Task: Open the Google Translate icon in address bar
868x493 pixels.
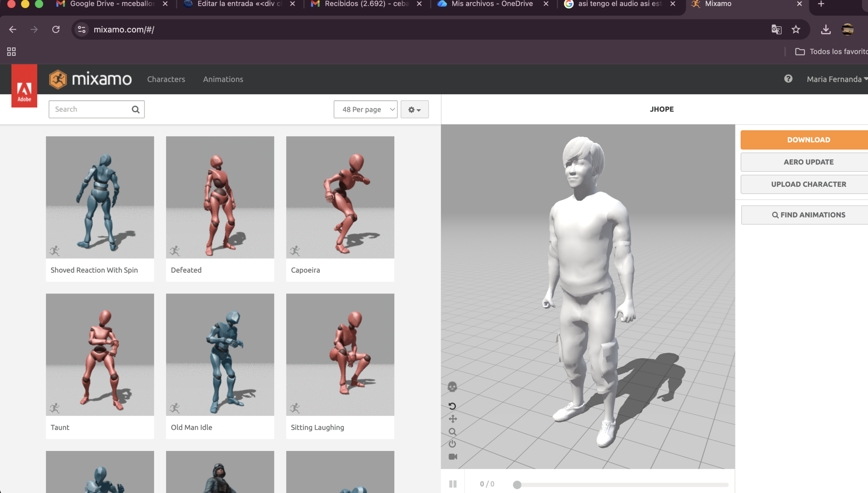Action: 776,29
